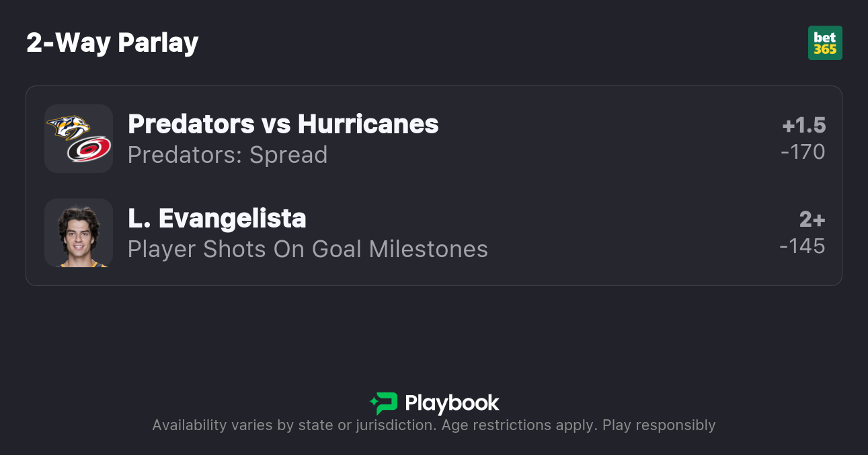Click the availability disclaimer text
868x455 pixels.
click(292, 425)
